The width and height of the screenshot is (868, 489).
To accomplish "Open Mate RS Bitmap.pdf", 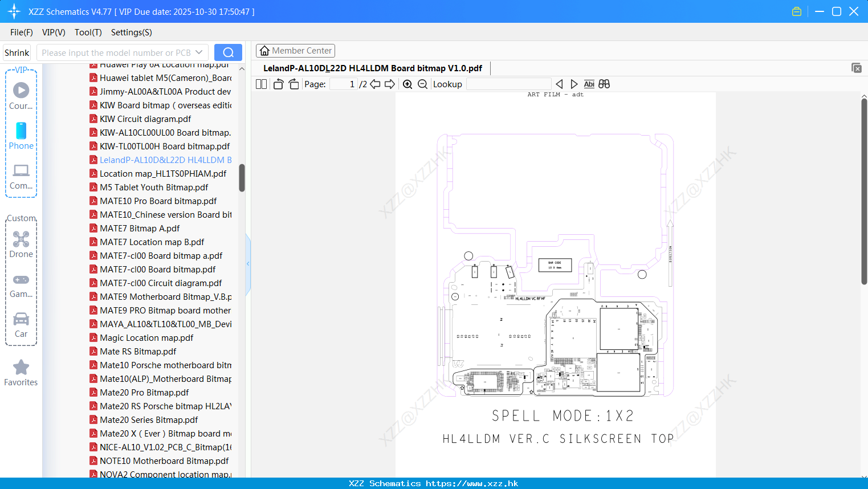I will pyautogui.click(x=133, y=352).
